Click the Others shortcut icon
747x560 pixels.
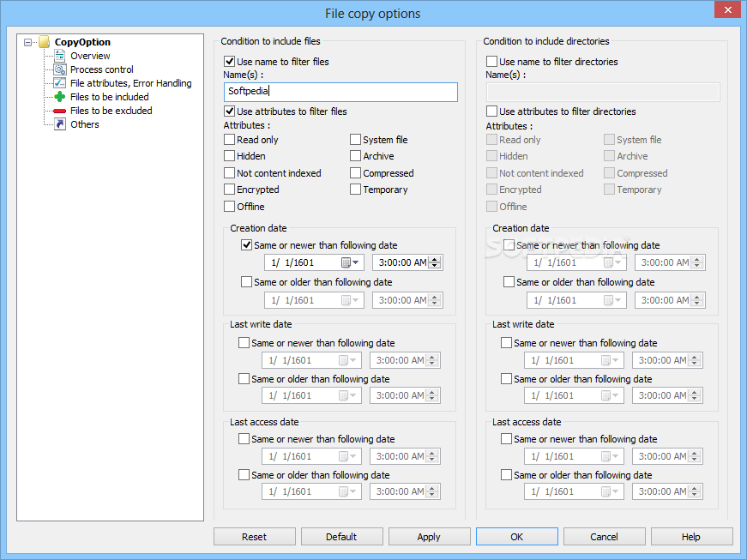tap(59, 124)
